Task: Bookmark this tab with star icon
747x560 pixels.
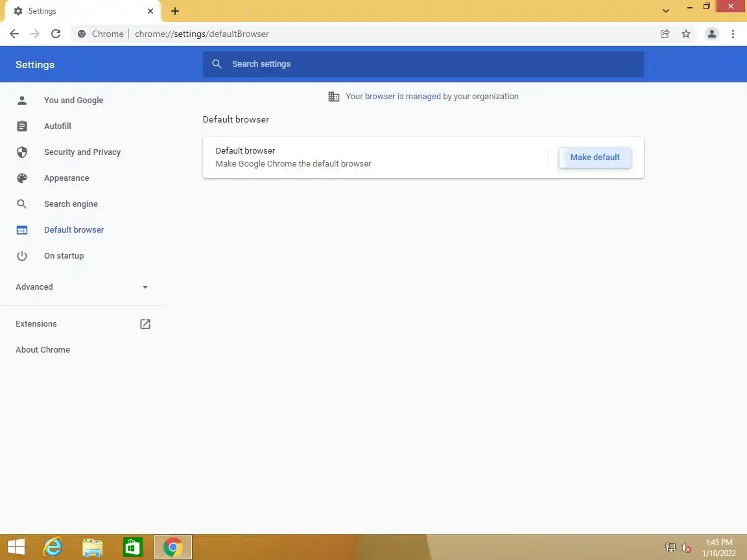Action: coord(686,34)
